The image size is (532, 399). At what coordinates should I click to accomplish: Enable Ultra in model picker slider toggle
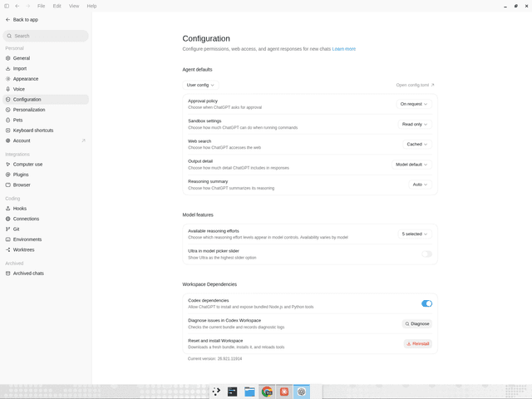click(x=426, y=254)
